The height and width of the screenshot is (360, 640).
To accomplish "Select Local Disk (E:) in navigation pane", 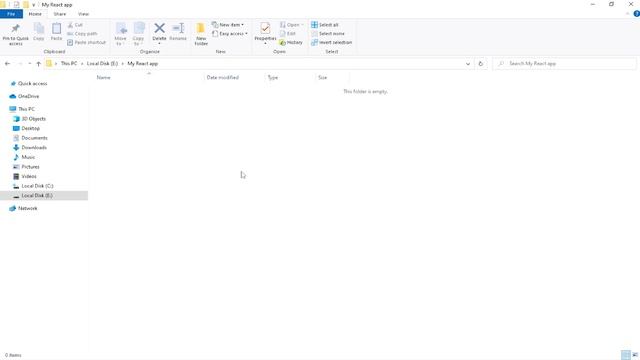I will pyautogui.click(x=37, y=196).
